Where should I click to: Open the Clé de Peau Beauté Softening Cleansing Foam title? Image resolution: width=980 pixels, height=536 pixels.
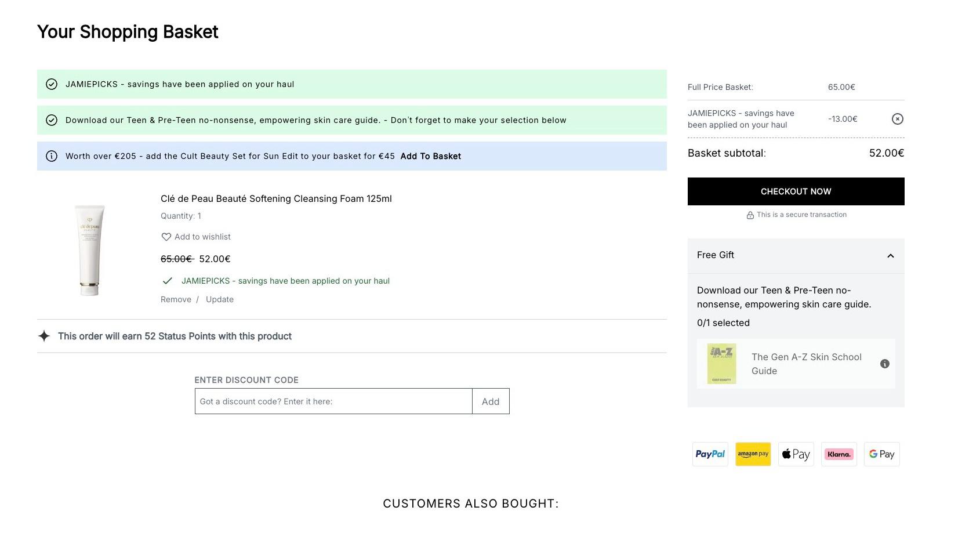(x=276, y=198)
